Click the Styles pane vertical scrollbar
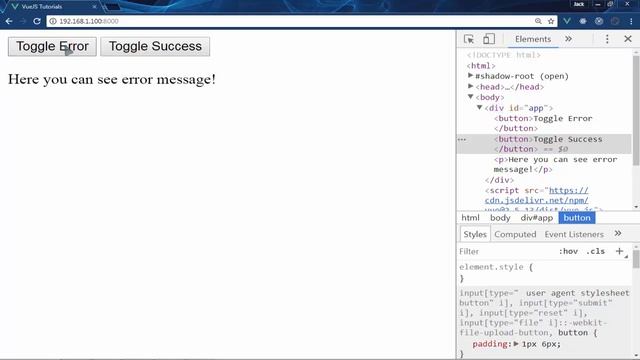Image resolution: width=640 pixels, height=360 pixels. click(x=636, y=259)
